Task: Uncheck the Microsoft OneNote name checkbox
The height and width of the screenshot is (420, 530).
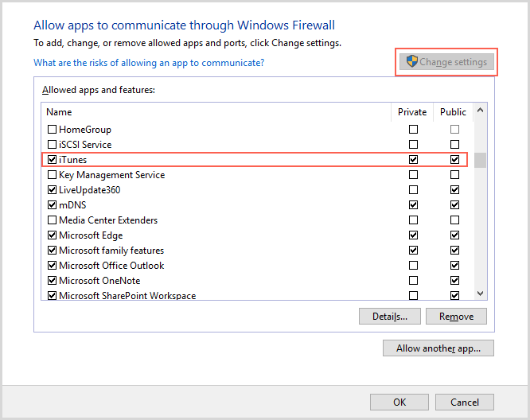Action: tap(52, 281)
